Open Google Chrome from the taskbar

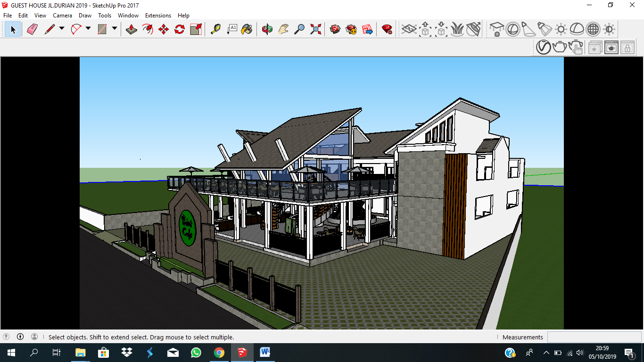[x=219, y=353]
